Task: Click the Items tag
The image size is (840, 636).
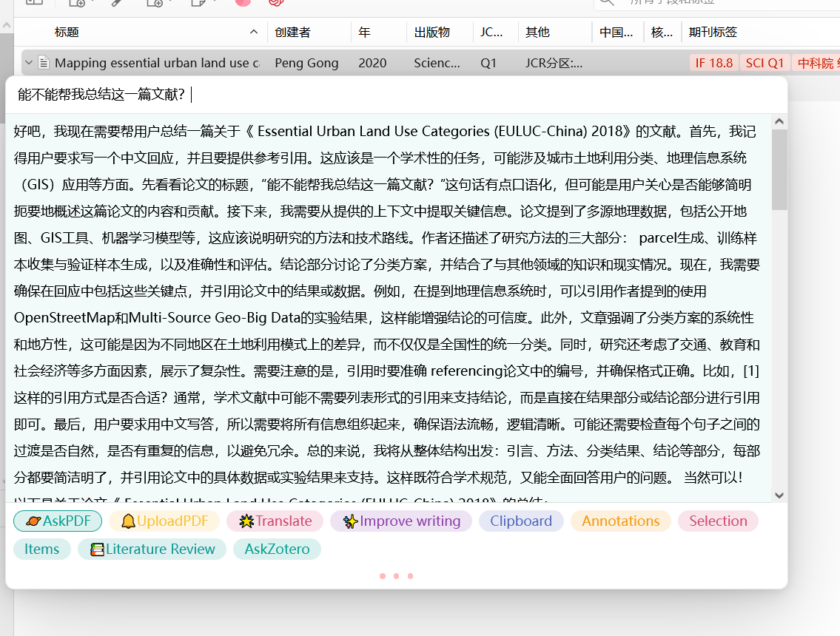Action: pos(41,549)
